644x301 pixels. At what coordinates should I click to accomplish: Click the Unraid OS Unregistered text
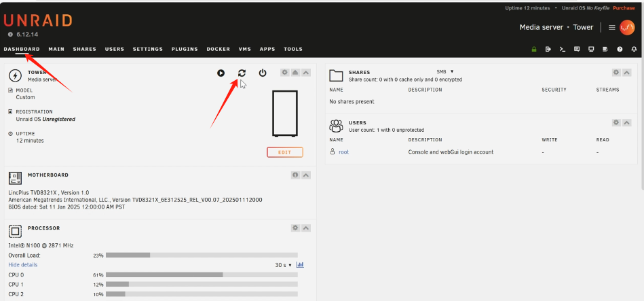(45, 120)
